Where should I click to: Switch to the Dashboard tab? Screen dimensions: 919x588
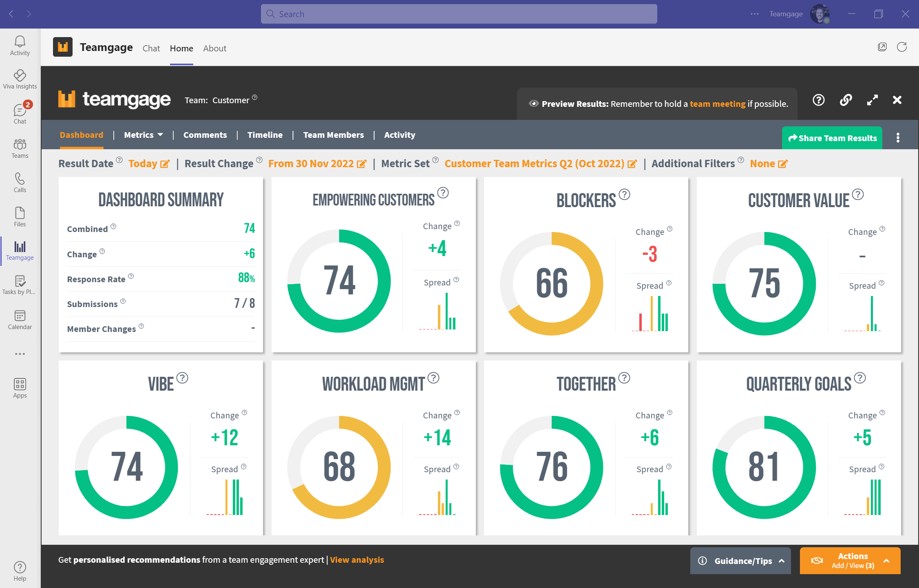[82, 135]
